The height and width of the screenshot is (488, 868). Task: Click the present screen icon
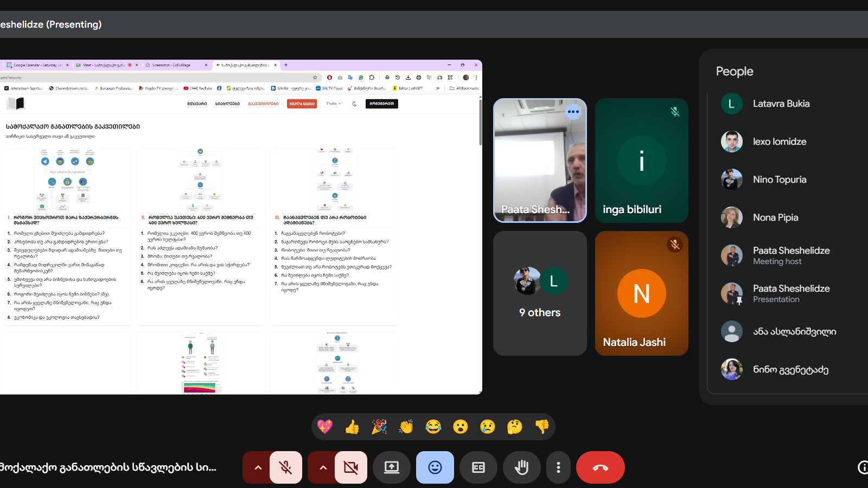(x=392, y=467)
